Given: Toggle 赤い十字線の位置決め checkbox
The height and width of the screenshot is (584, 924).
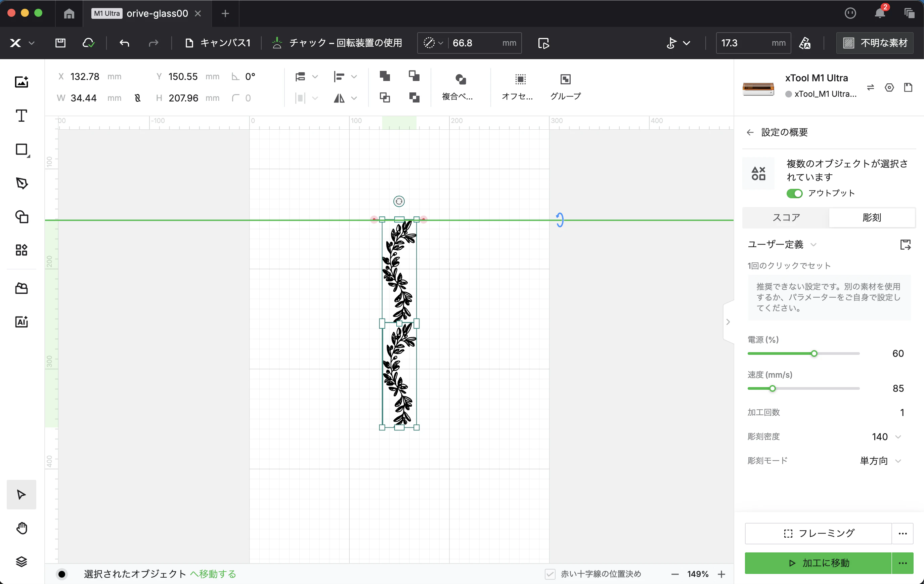Looking at the screenshot, I should pos(550,574).
